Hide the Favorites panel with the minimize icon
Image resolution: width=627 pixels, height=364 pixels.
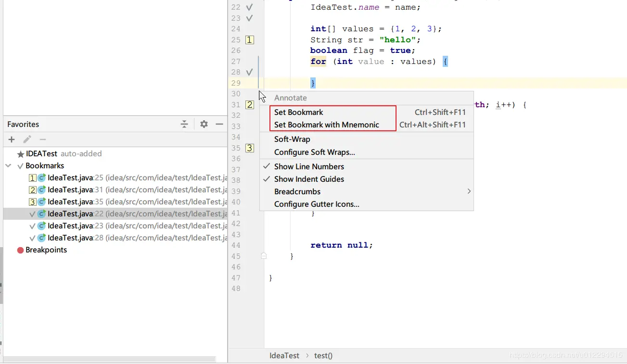[219, 124]
